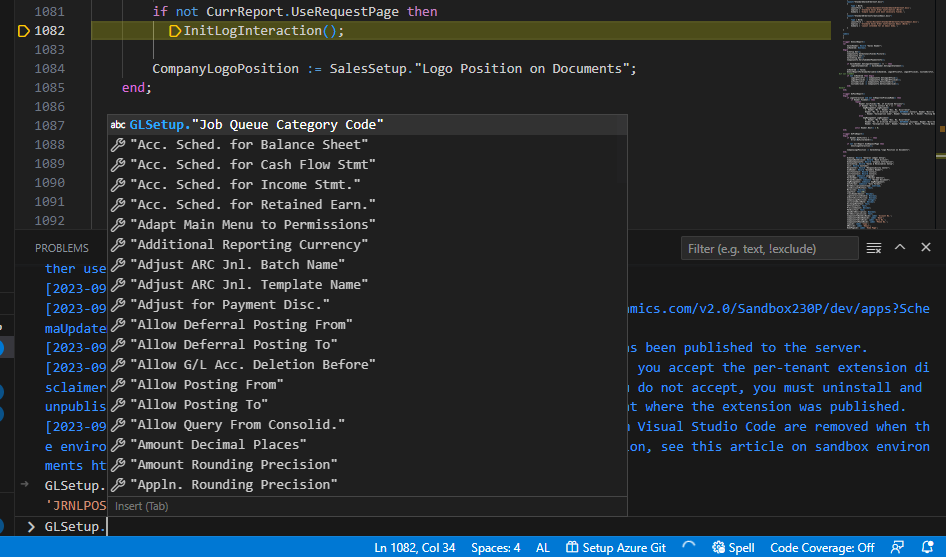This screenshot has width=946, height=557.
Task: Select "Amount Rounding Precision" suggestion
Action: click(367, 464)
